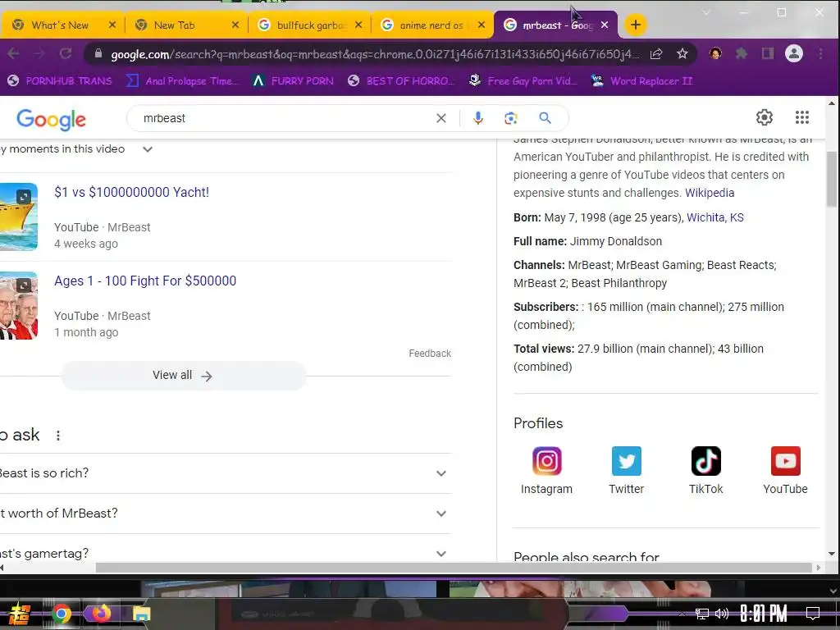
Task: Open Google settings gear
Action: pos(764,117)
